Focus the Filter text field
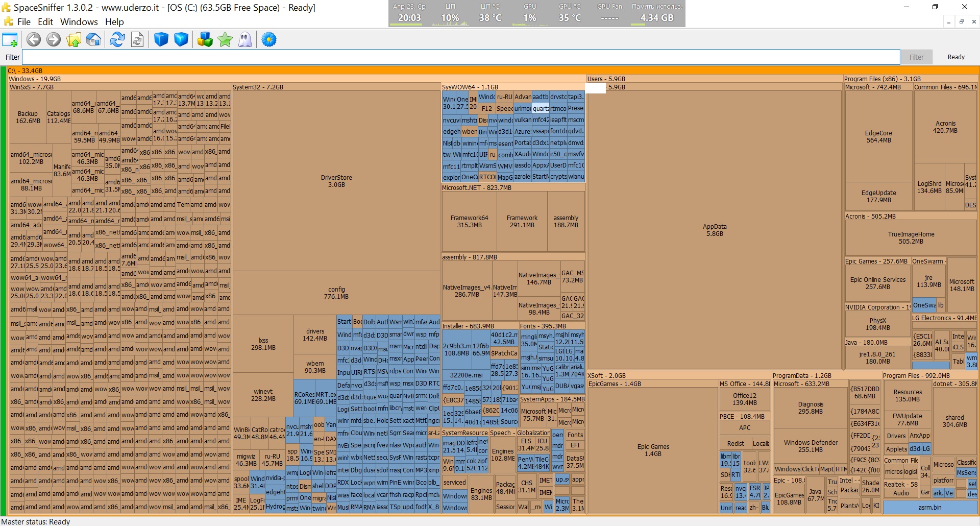 point(461,57)
